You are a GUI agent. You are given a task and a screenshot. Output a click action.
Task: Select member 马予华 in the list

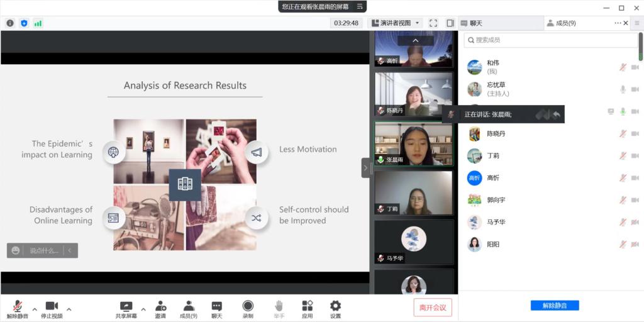(x=551, y=222)
